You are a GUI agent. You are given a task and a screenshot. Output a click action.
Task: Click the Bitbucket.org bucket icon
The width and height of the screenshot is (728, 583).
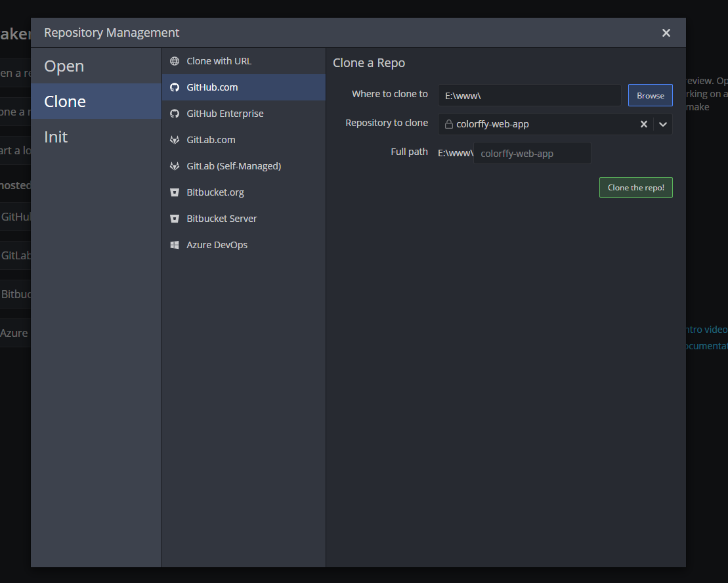(x=175, y=192)
